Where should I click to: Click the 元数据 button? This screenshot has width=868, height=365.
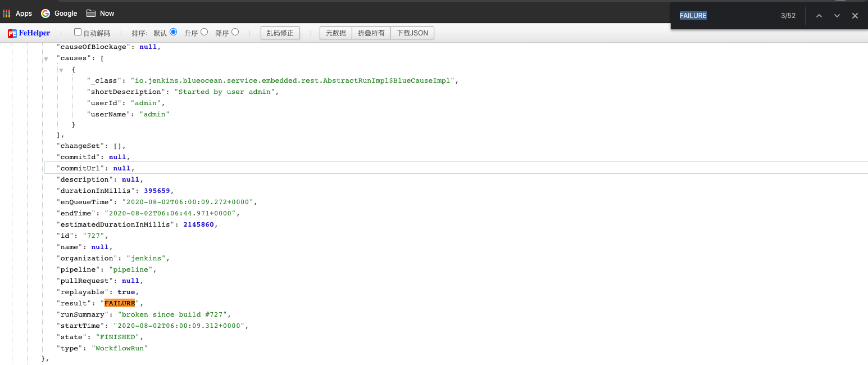[x=336, y=33]
